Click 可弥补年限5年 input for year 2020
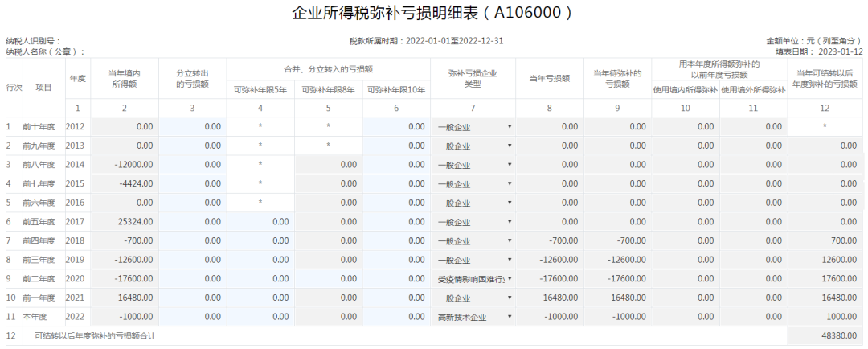Image resolution: width=868 pixels, height=349 pixels. (x=260, y=279)
